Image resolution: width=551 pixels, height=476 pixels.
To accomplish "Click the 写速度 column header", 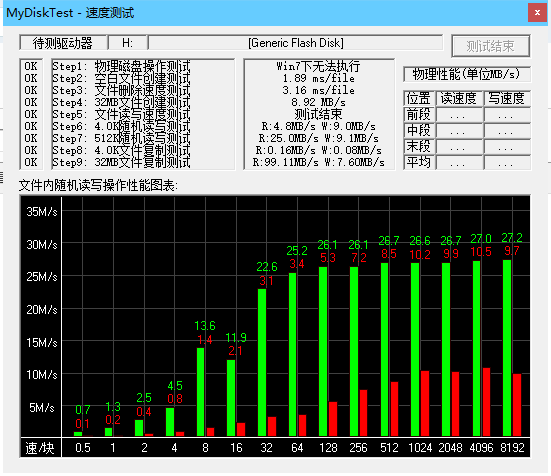I will tap(507, 98).
